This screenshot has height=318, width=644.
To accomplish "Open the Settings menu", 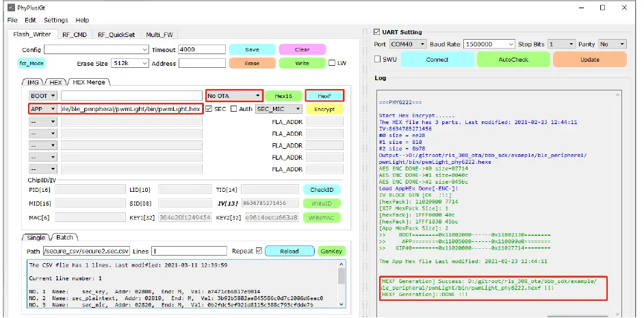I will [x=56, y=20].
